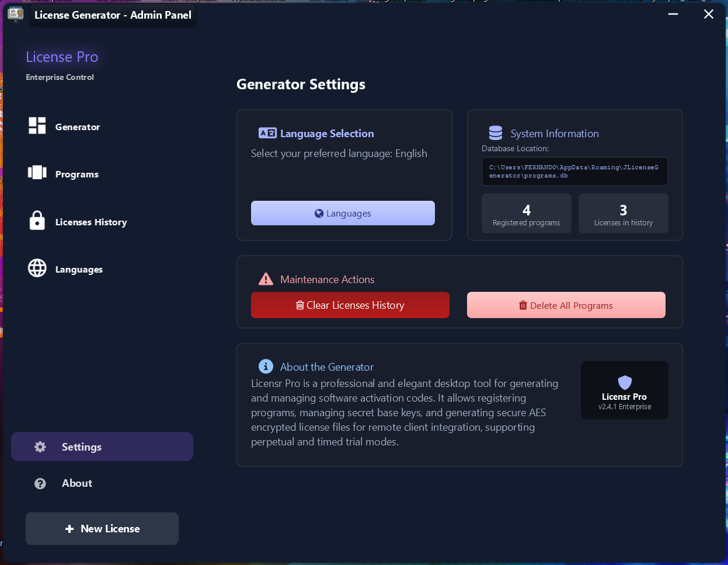728x565 pixels.
Task: Click the shield icon above Licensr Pro
Action: click(x=625, y=382)
